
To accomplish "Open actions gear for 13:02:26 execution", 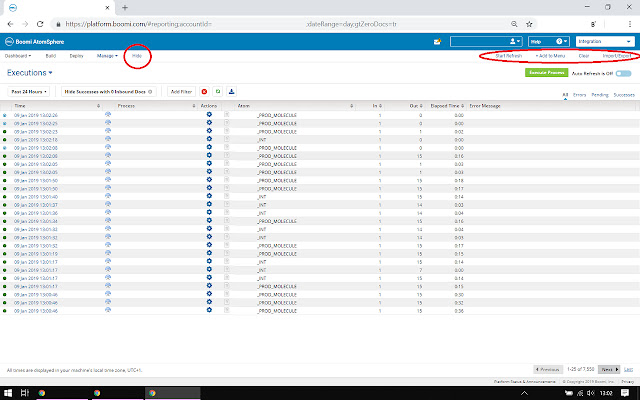I will (209, 115).
